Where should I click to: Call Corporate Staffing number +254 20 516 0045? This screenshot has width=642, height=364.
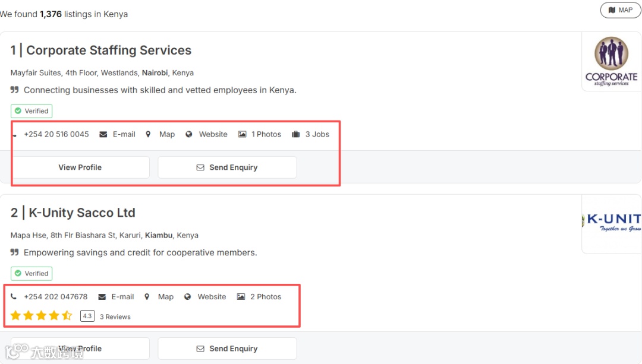point(56,134)
